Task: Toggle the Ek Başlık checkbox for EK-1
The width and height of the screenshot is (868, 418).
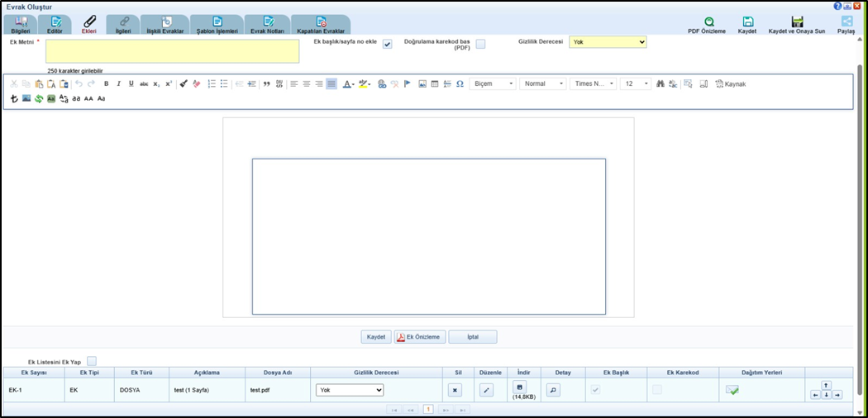Action: pos(596,390)
